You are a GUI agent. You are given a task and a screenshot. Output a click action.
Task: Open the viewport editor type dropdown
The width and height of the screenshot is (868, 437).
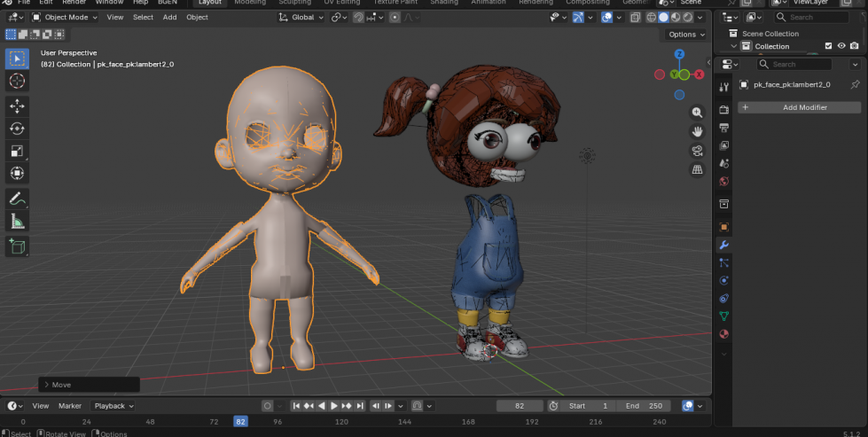point(14,17)
